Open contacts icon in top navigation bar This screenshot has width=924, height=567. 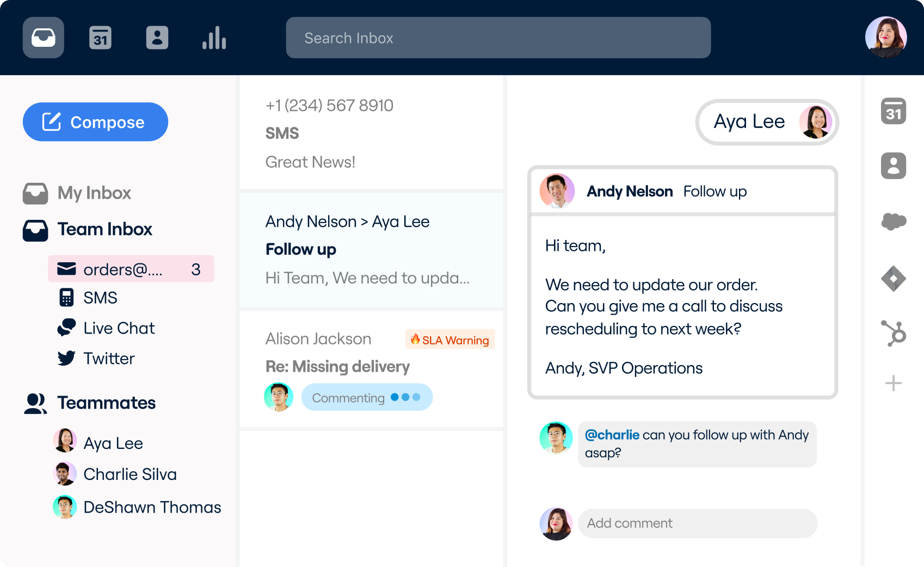(x=157, y=38)
